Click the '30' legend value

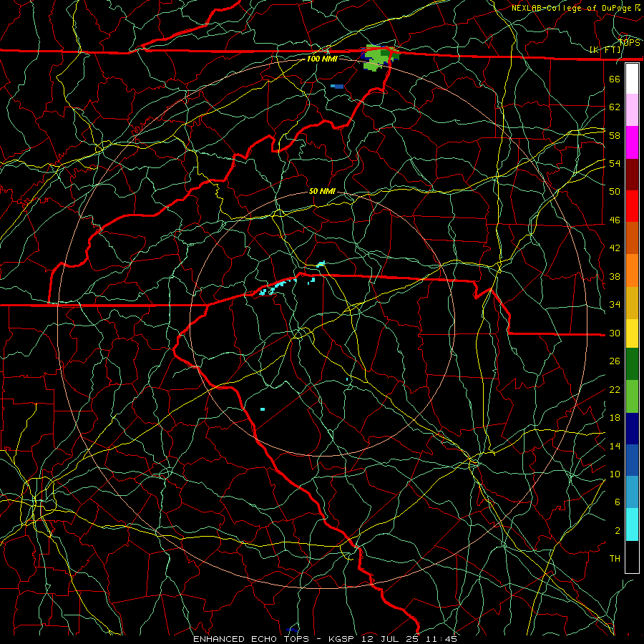615,333
